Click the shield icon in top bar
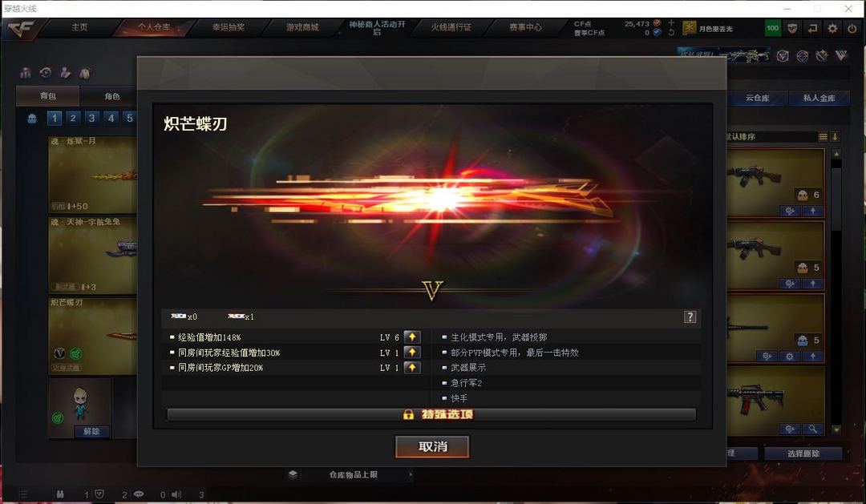 click(792, 28)
